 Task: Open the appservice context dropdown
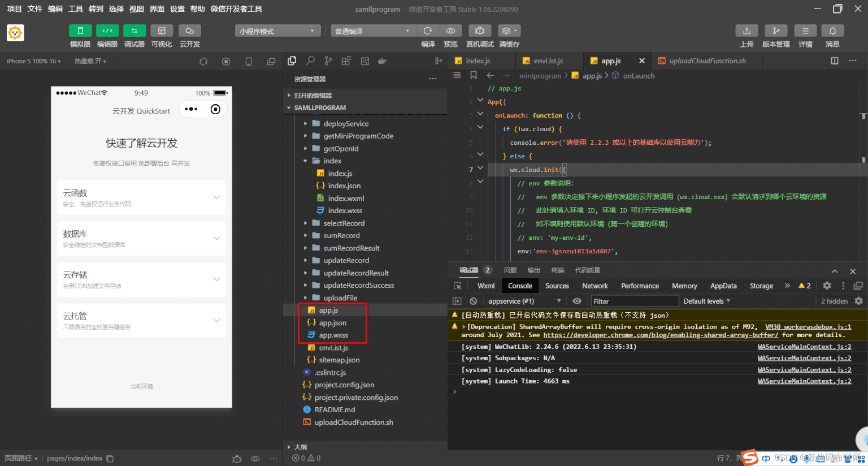tap(524, 301)
